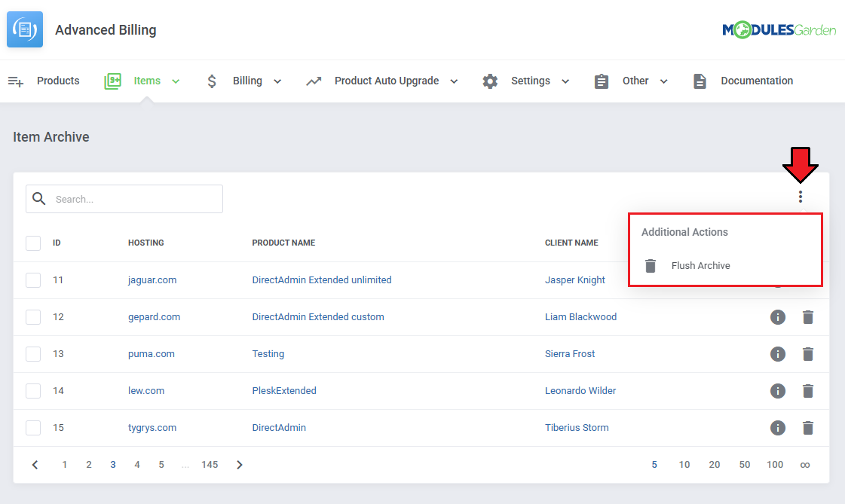Show info for item 13 puma.com
Screen dimensions: 845x504
coord(778,354)
